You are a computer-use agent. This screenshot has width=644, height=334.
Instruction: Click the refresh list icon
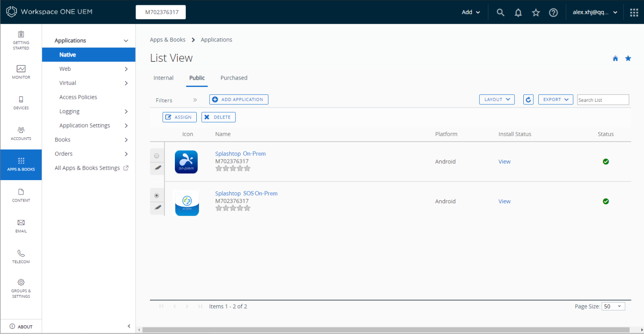(529, 100)
